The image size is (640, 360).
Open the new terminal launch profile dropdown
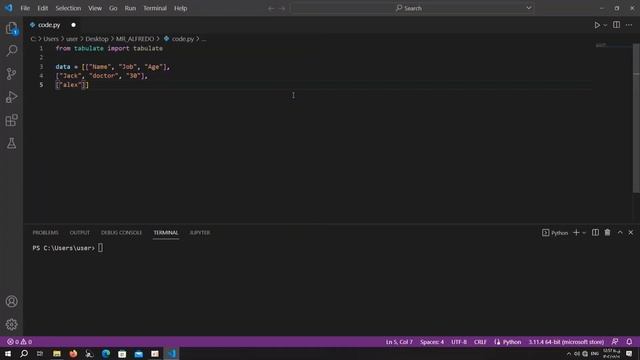click(x=584, y=233)
